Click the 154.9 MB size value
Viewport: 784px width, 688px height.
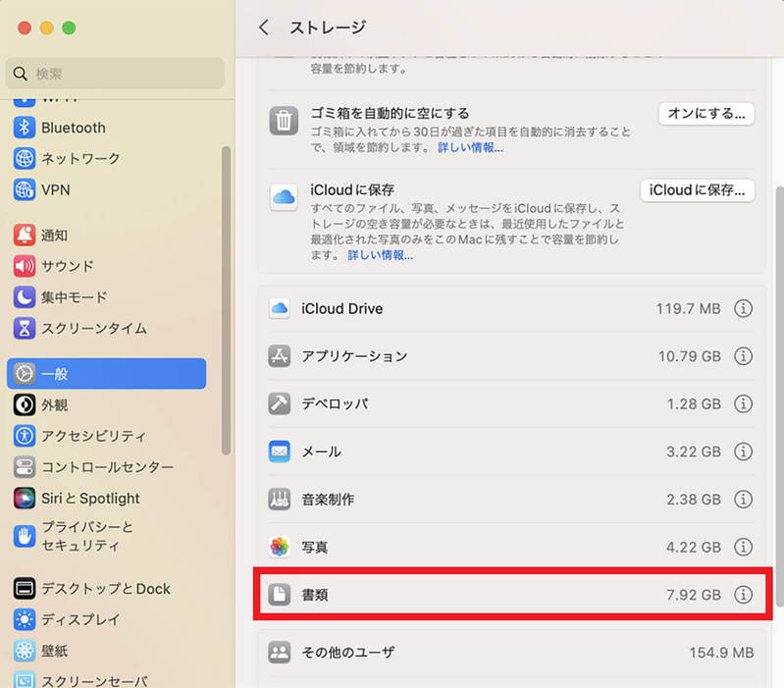click(x=721, y=652)
